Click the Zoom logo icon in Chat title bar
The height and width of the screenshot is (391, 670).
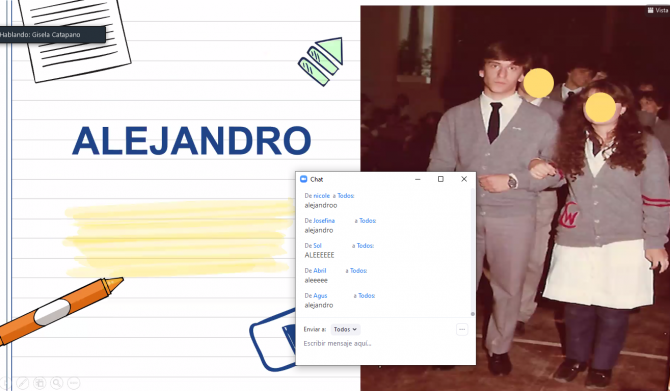(304, 179)
